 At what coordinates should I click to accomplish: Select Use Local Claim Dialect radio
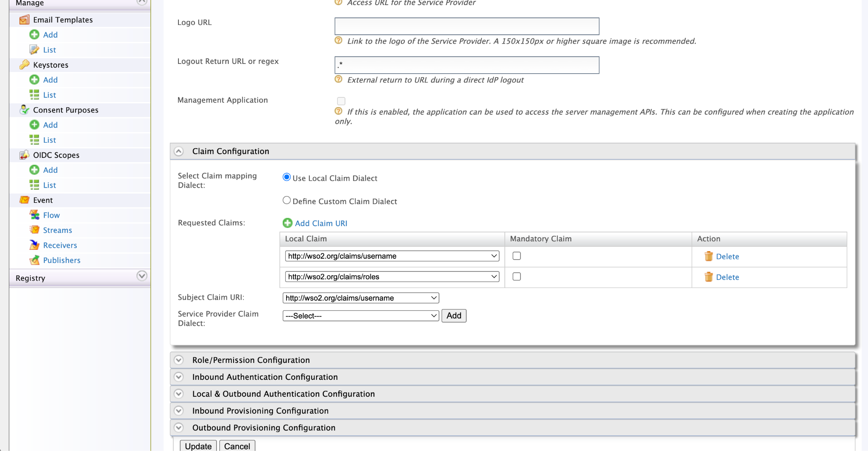click(287, 177)
